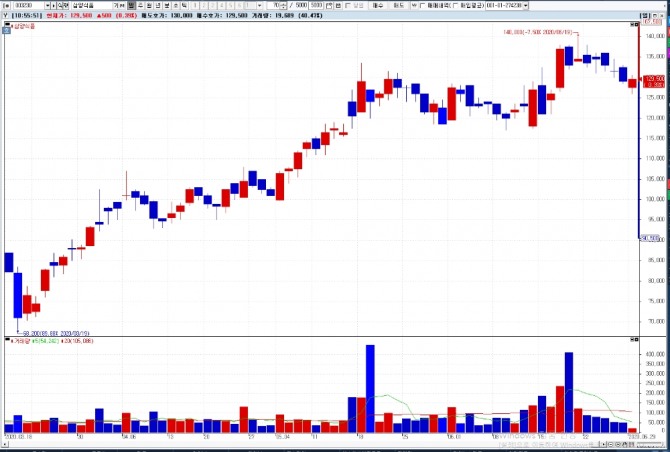Screen dimensions: 670x452
Task: Click the stock code input field
Action: click(29, 6)
